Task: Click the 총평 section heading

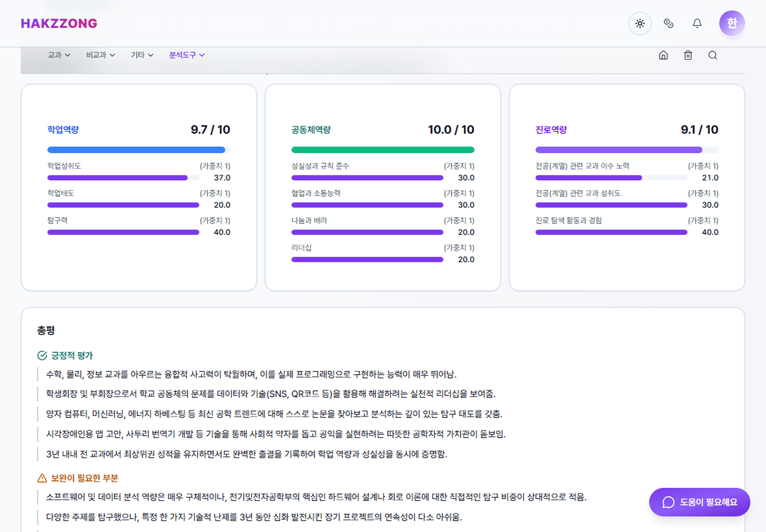Action: (x=46, y=330)
